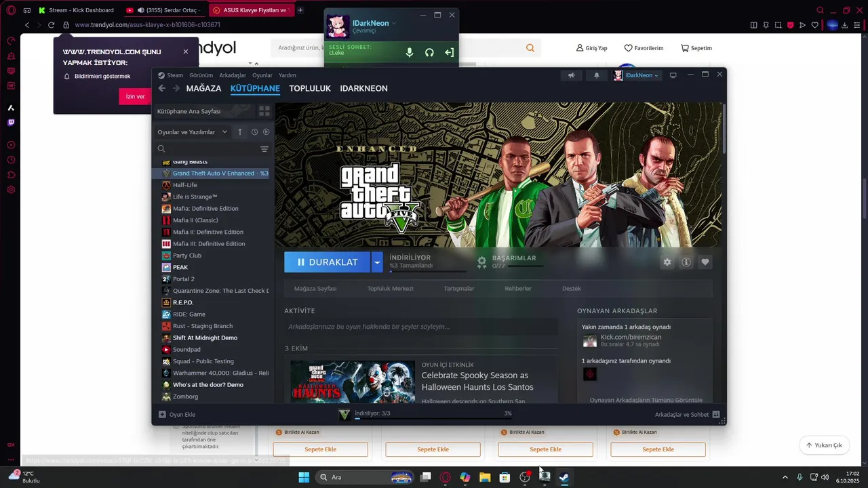Open Topluluk Merkezi link
The height and width of the screenshot is (488, 868).
point(390,289)
